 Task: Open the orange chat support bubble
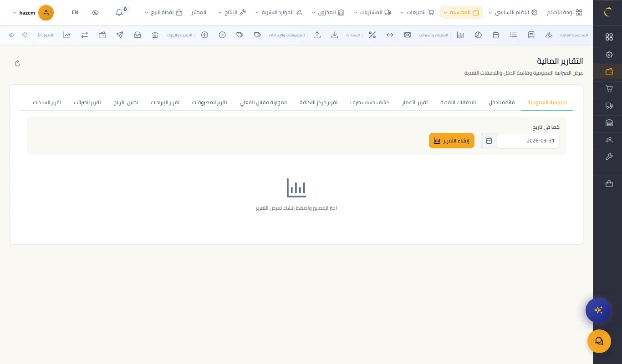tap(599, 341)
